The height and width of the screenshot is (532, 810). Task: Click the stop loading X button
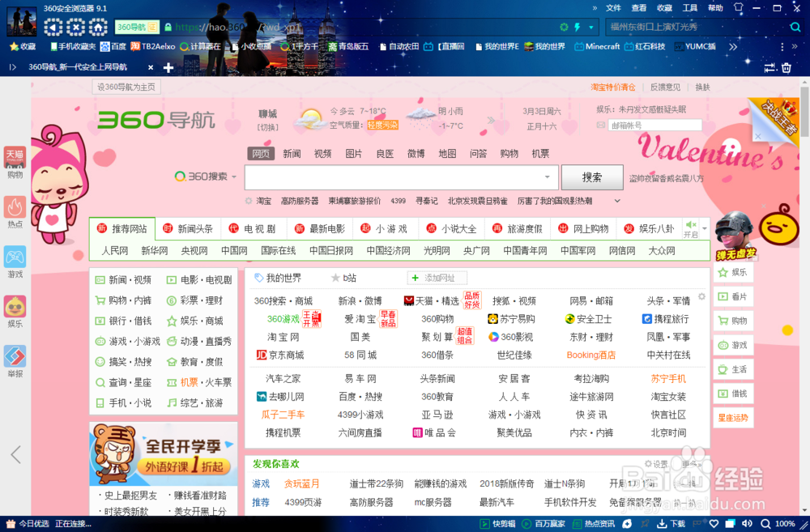[75, 27]
